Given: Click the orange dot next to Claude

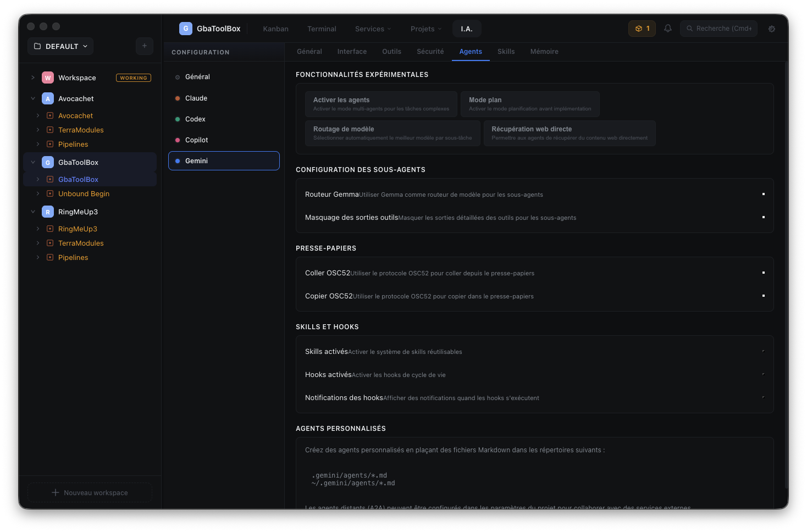Looking at the screenshot, I should coord(178,98).
